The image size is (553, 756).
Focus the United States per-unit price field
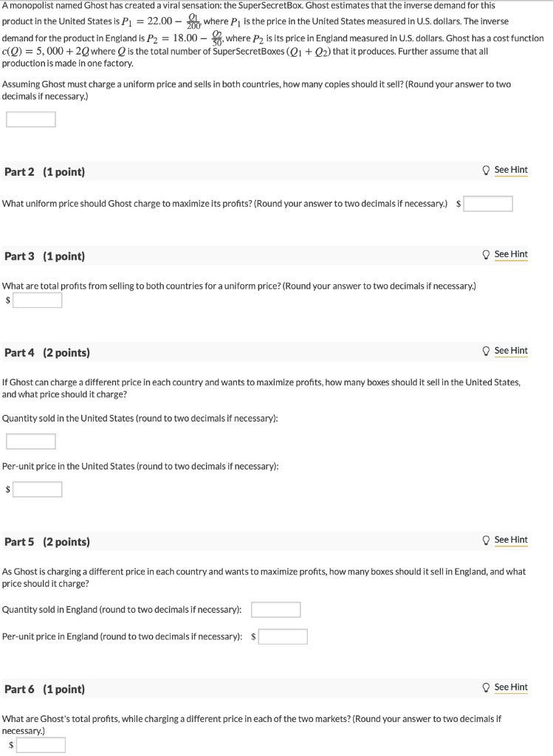pos(38,489)
